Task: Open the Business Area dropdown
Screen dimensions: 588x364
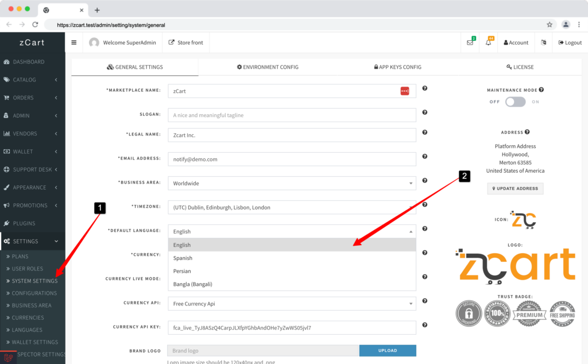Action: (292, 183)
